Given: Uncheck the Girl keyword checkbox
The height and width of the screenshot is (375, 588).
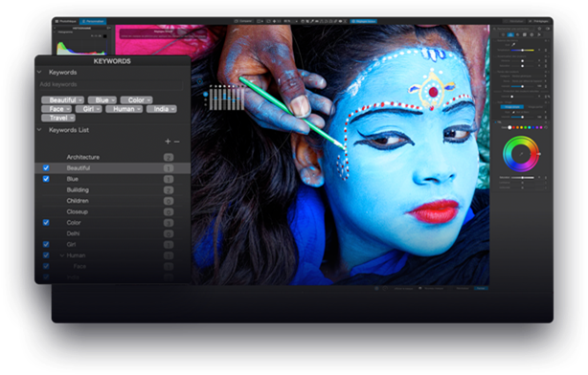Looking at the screenshot, I should (46, 244).
